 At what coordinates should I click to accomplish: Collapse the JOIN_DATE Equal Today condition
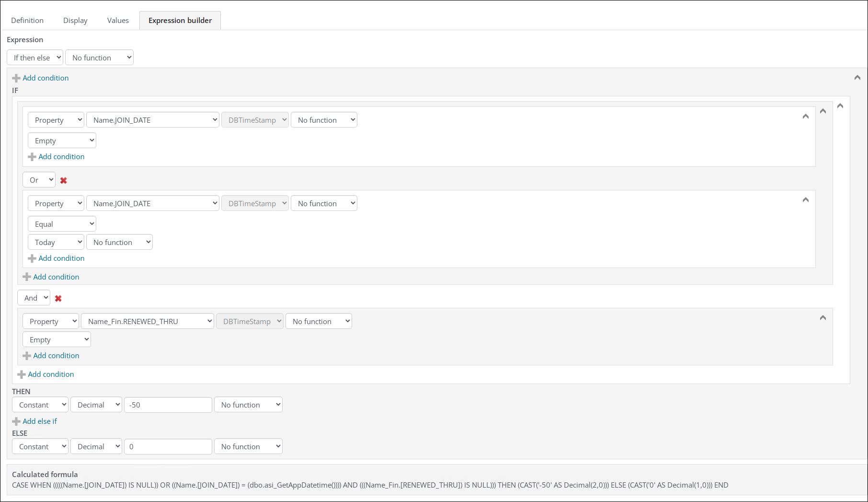[805, 200]
